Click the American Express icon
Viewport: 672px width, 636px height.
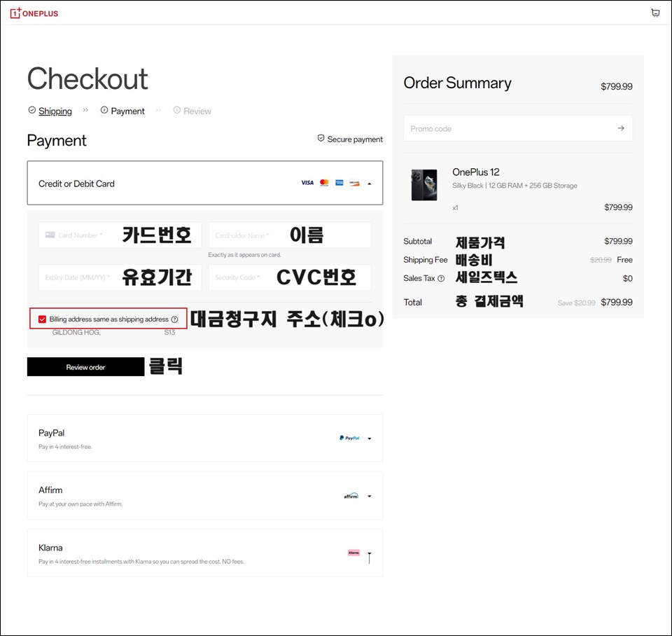(x=339, y=183)
